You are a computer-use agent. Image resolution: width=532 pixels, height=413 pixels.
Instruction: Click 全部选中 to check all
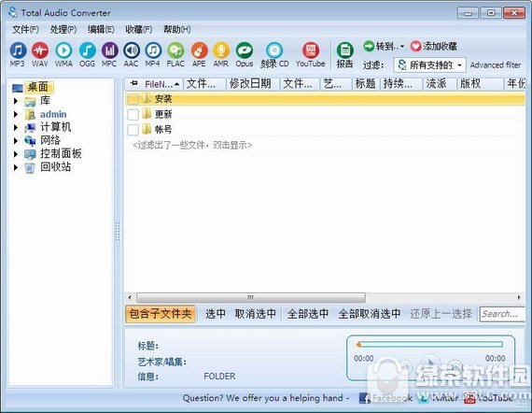(x=308, y=314)
